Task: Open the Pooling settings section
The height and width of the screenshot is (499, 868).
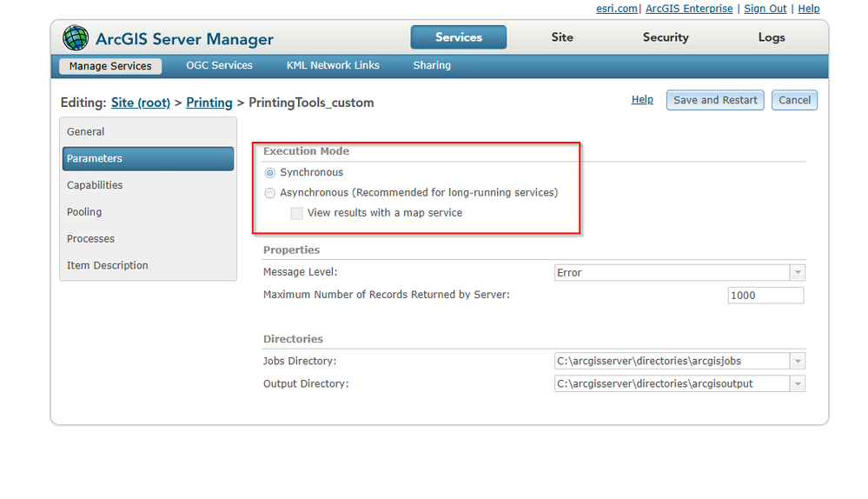Action: point(148,212)
